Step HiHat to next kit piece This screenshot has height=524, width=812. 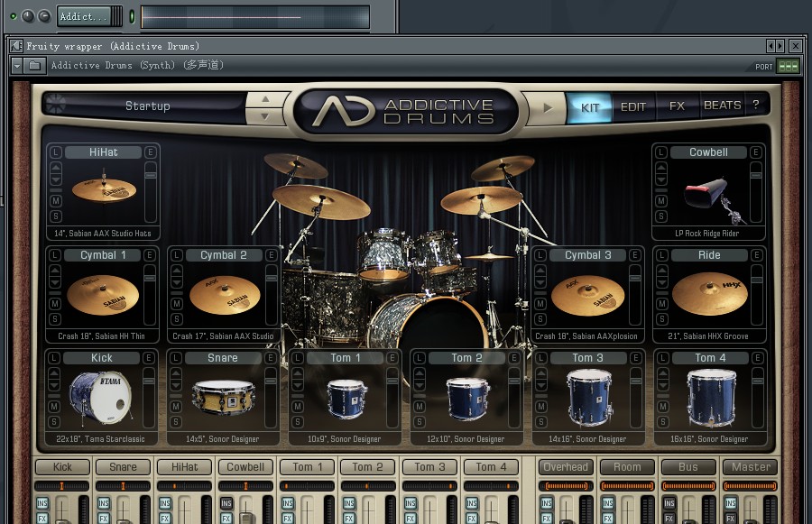(x=56, y=179)
